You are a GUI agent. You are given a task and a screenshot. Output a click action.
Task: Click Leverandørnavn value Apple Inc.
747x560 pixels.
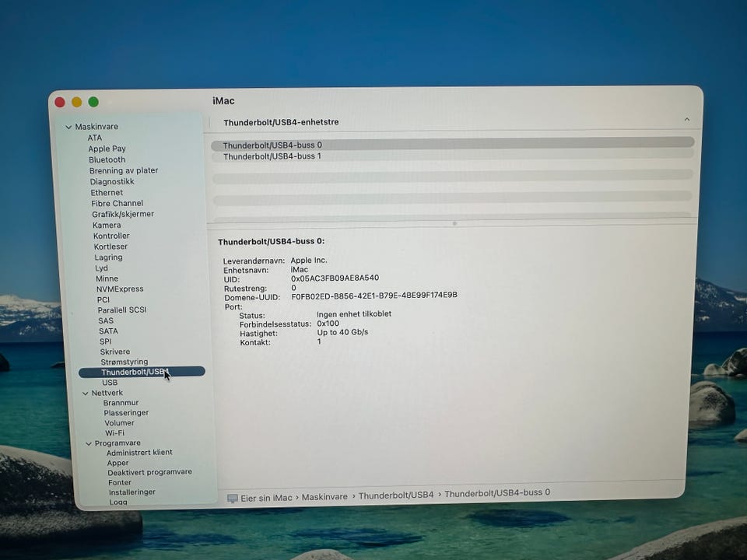(x=309, y=260)
